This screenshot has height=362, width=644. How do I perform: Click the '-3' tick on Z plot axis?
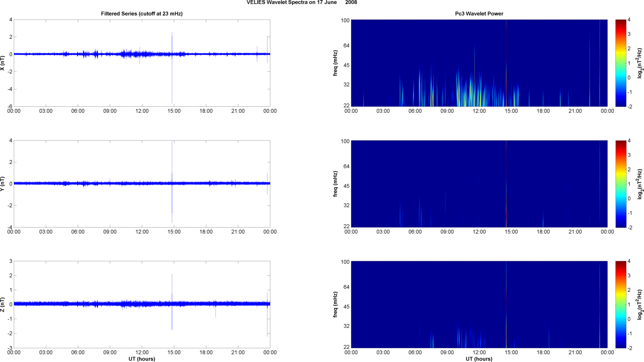point(9,348)
